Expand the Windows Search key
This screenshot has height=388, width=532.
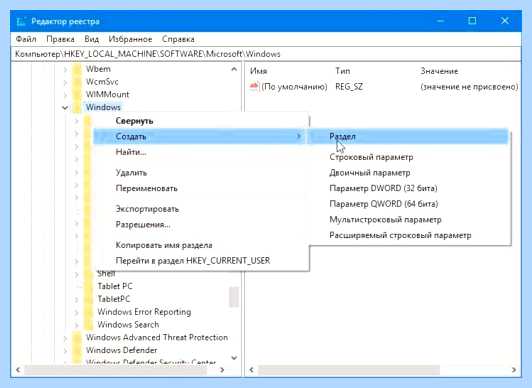pos(77,325)
